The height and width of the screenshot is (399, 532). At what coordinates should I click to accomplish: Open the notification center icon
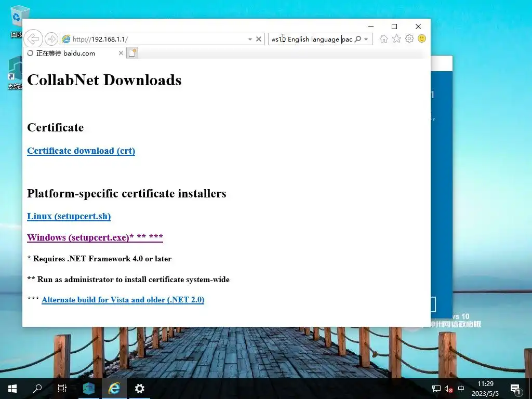click(515, 389)
